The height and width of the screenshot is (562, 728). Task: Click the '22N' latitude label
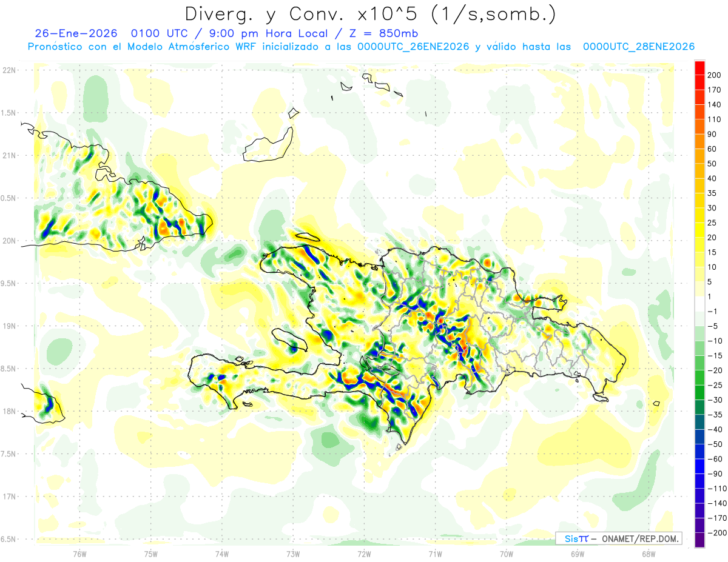(10, 70)
